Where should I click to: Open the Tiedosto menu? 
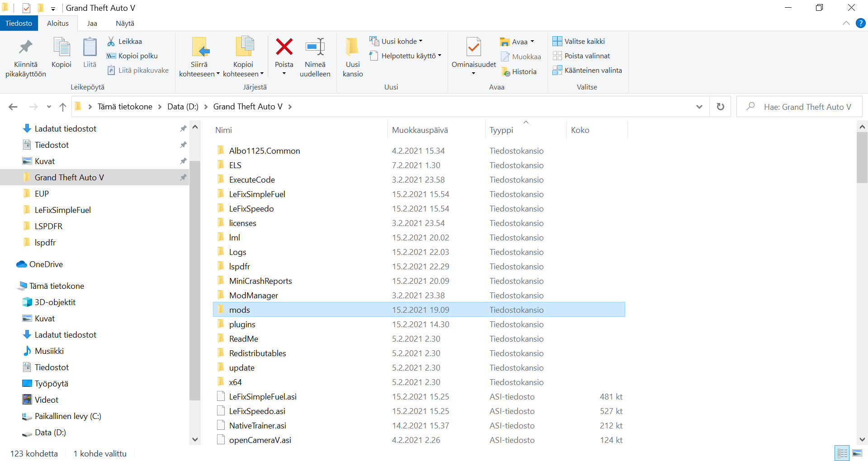(x=19, y=23)
